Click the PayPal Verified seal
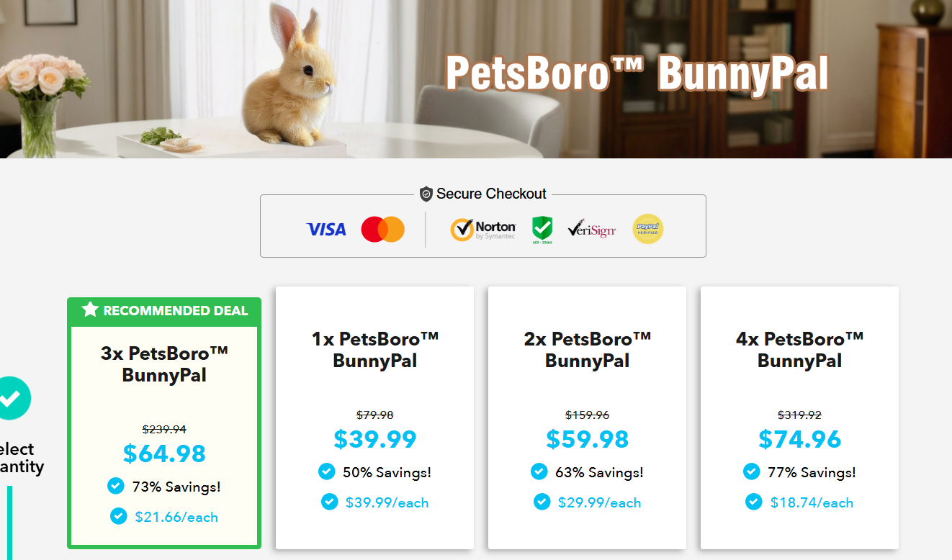952x560 pixels. click(647, 229)
